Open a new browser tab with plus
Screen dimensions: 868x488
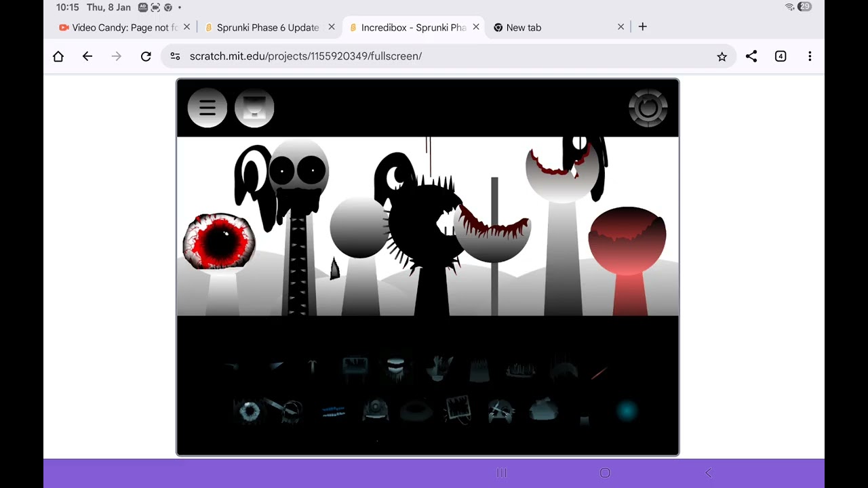[643, 27]
